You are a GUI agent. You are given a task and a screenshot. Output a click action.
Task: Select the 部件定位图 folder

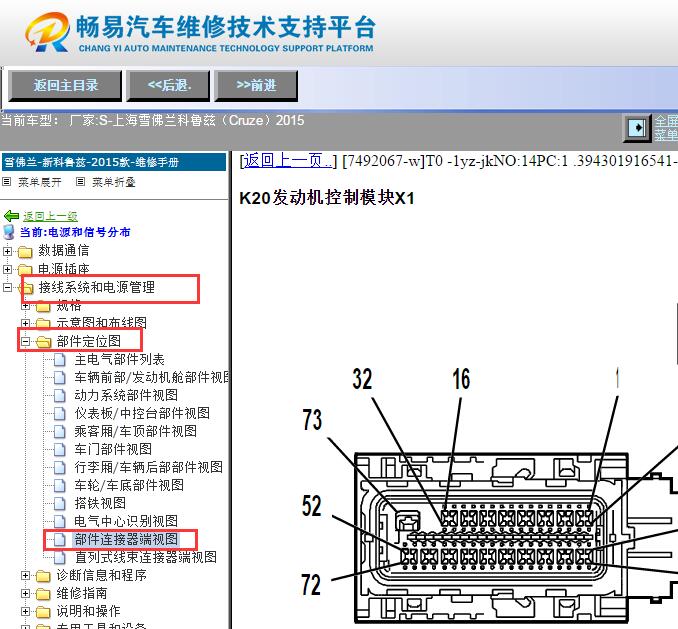(89, 341)
